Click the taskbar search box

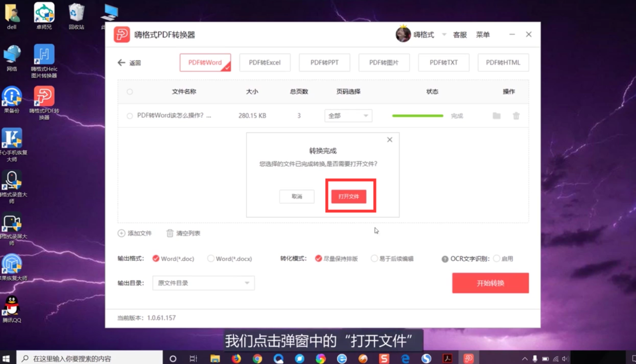89,358
